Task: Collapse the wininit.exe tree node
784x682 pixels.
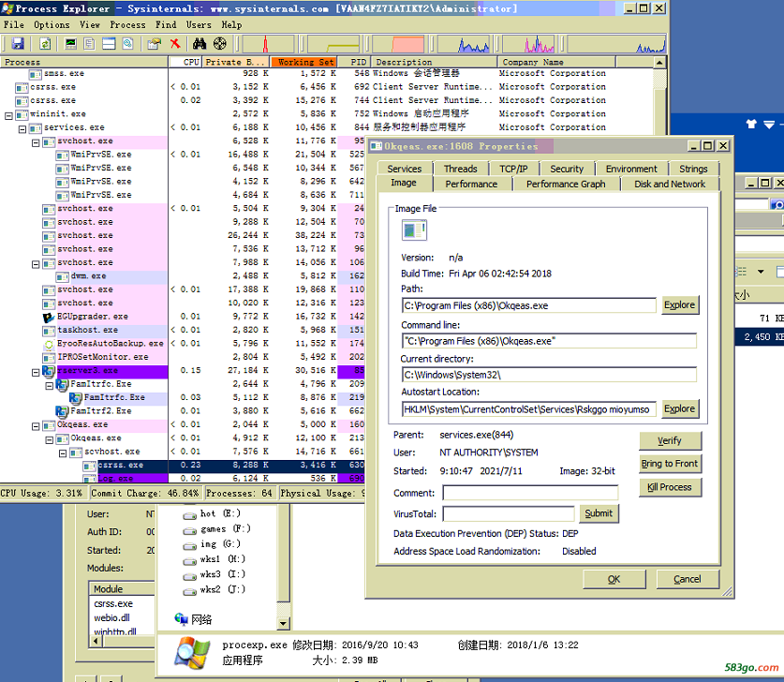Action: [x=8, y=115]
